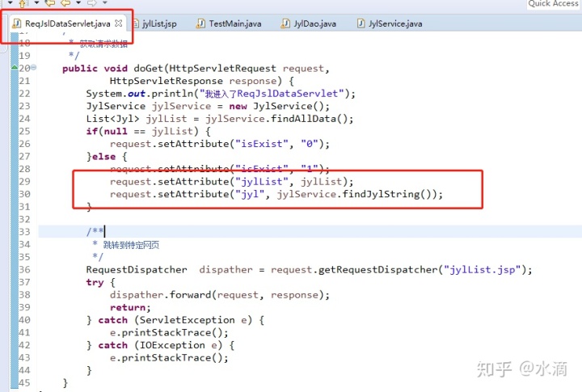The height and width of the screenshot is (392, 582).
Task: Click the "jylList.jsp" string literal
Action: click(x=483, y=270)
